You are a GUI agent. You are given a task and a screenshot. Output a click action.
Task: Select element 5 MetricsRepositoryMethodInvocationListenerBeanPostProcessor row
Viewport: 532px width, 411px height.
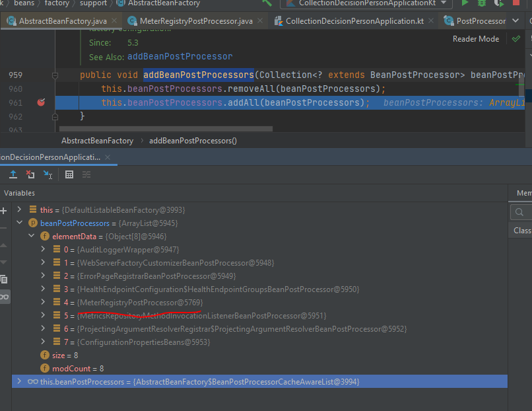click(x=260, y=316)
